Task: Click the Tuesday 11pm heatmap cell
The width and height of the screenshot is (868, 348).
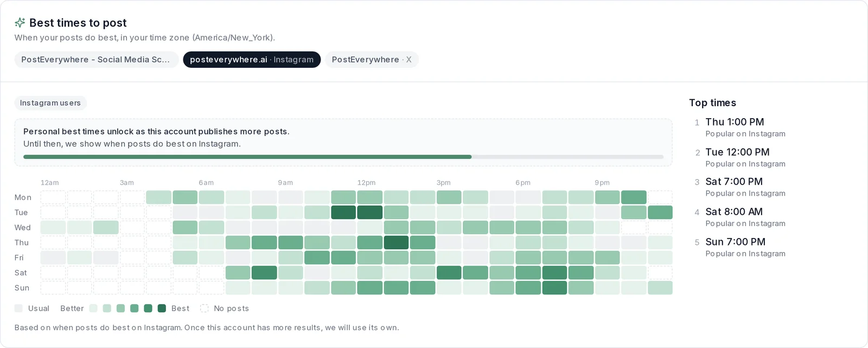Action: (x=660, y=212)
